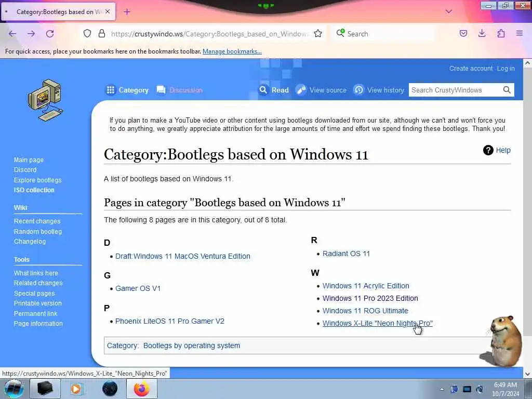532x399 pixels.
Task: Click the Create account link
Action: point(471,68)
